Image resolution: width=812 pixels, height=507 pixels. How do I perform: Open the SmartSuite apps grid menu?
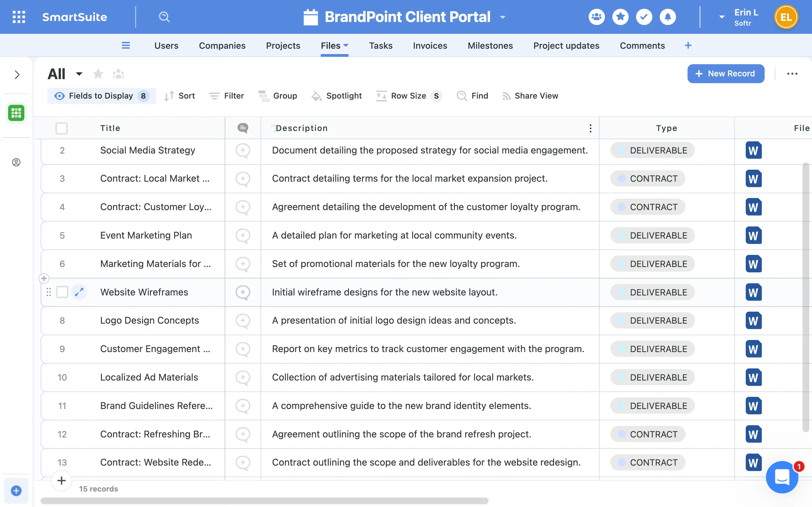pos(19,17)
